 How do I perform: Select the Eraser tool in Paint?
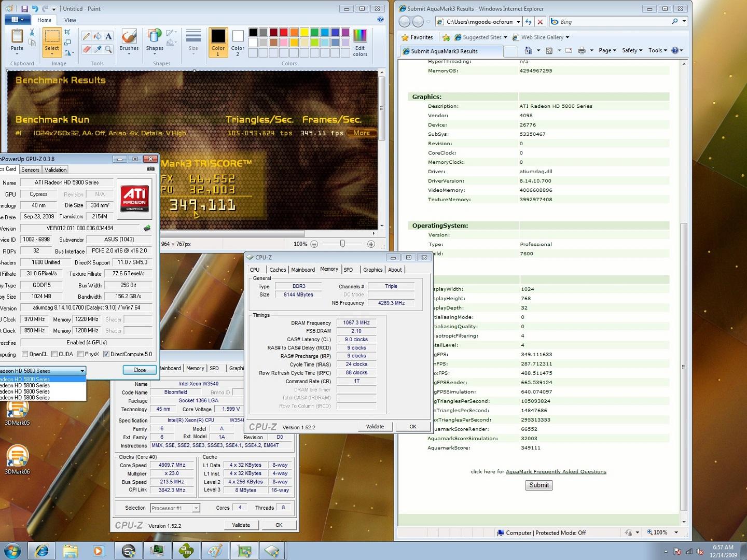click(x=86, y=49)
